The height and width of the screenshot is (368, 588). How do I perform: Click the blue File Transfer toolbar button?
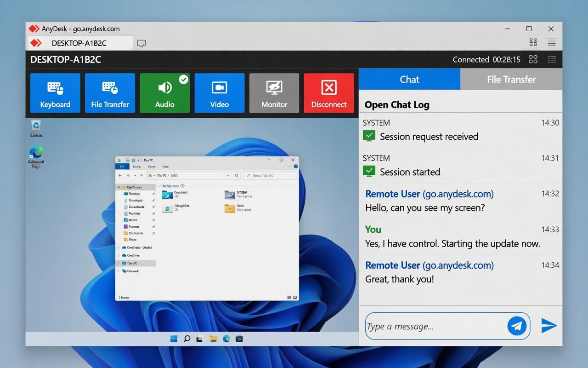[110, 93]
